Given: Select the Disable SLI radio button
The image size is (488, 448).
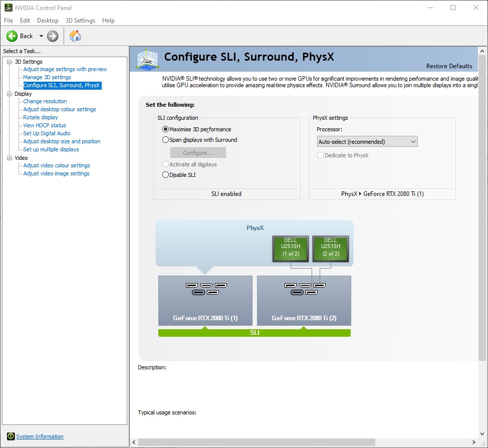Looking at the screenshot, I should 165,175.
